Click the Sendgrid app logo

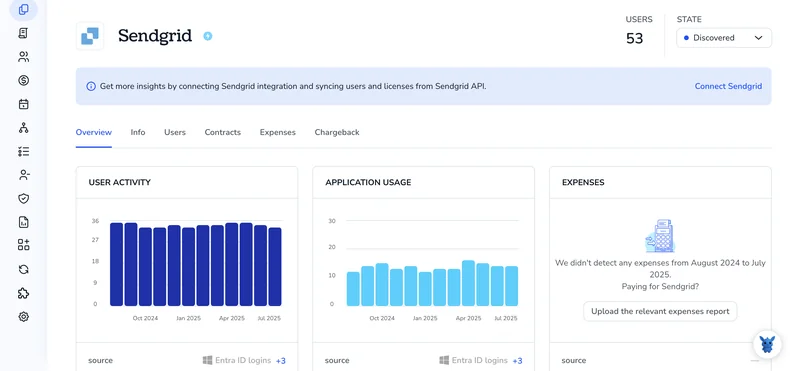click(x=90, y=36)
